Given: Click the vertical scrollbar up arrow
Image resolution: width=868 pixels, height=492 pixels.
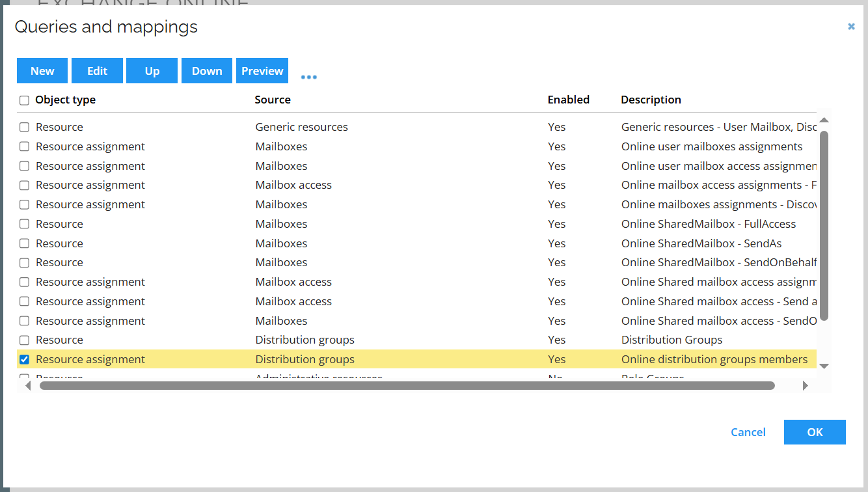Looking at the screenshot, I should click(x=824, y=120).
